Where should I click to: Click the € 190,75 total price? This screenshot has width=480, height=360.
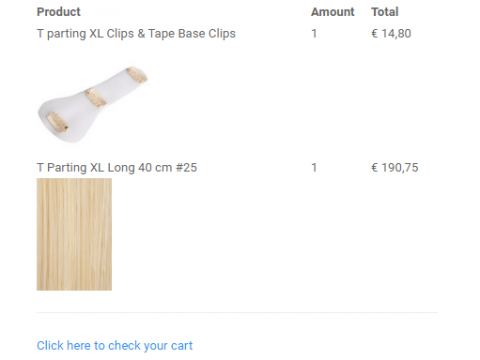395,167
